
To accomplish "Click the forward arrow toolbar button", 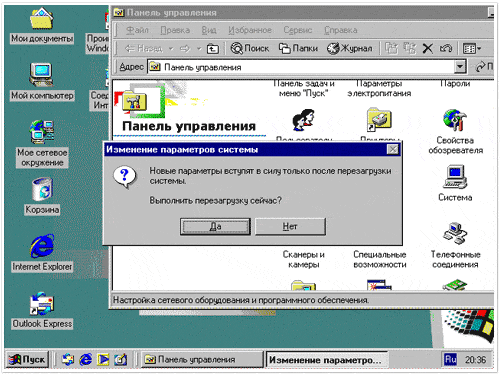I will click(x=185, y=49).
